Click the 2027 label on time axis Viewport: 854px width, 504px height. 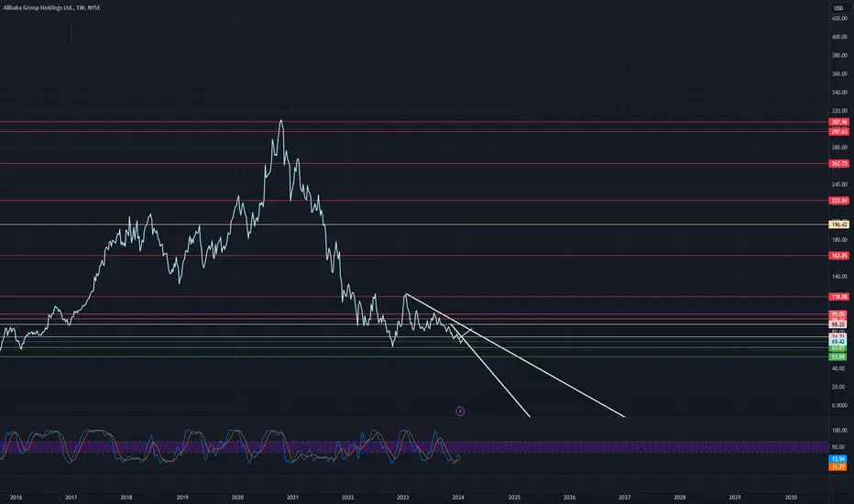click(x=625, y=498)
